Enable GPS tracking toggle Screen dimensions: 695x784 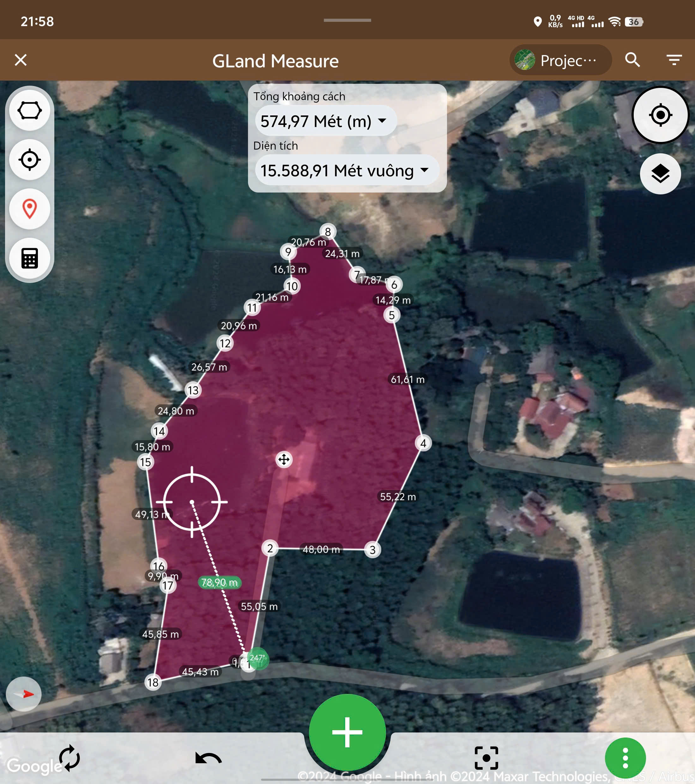30,160
